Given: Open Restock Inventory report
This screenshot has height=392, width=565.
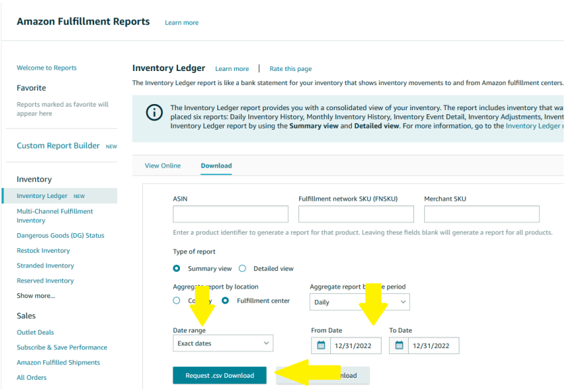Looking at the screenshot, I should pyautogui.click(x=43, y=251).
